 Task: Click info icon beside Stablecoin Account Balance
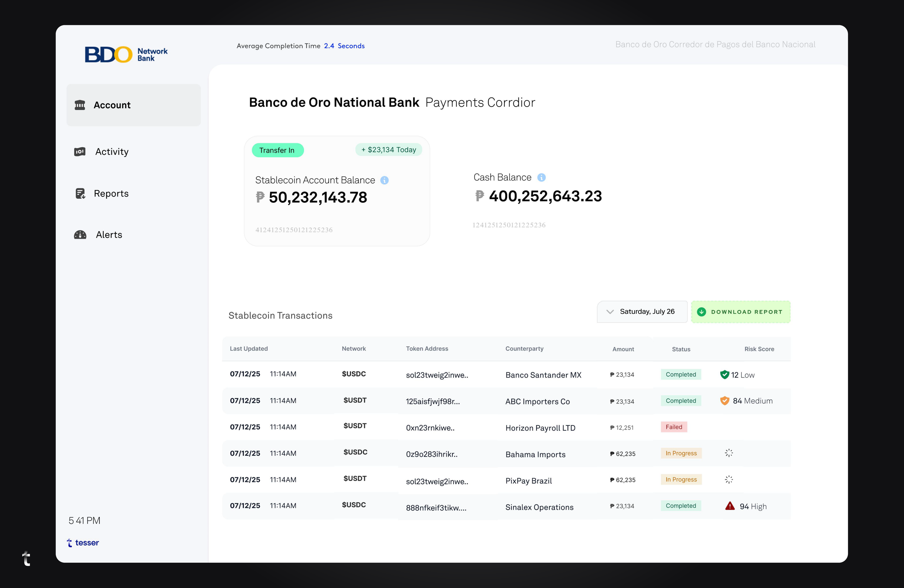point(385,180)
